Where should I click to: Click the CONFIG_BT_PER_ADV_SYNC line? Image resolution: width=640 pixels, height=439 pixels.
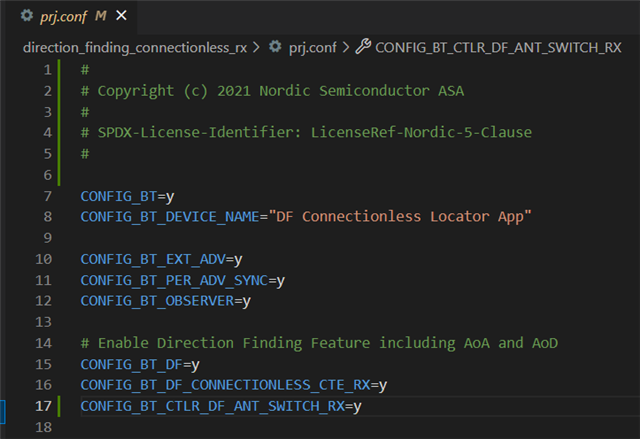pyautogui.click(x=182, y=280)
